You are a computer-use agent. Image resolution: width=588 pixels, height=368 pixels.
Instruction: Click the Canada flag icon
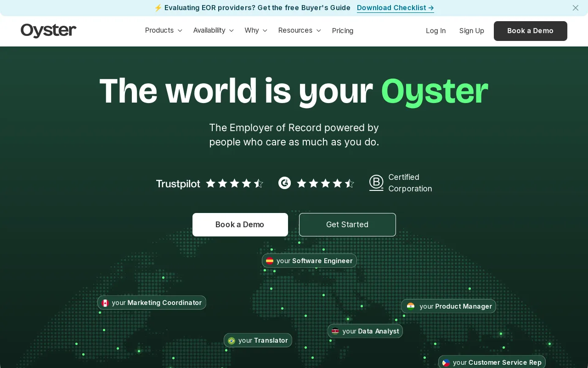[x=105, y=303]
